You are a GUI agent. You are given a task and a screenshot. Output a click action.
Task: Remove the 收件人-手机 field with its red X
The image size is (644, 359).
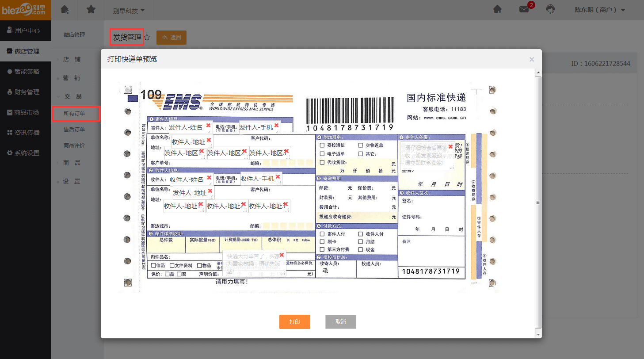[x=278, y=177]
